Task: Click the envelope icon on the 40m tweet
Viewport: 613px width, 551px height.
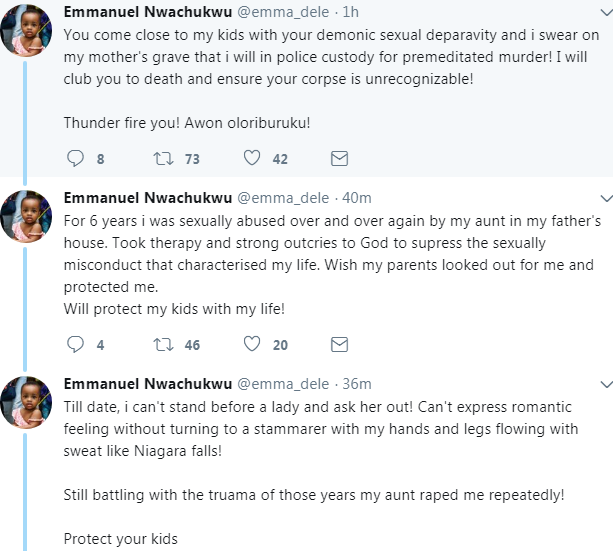Action: [x=339, y=345]
